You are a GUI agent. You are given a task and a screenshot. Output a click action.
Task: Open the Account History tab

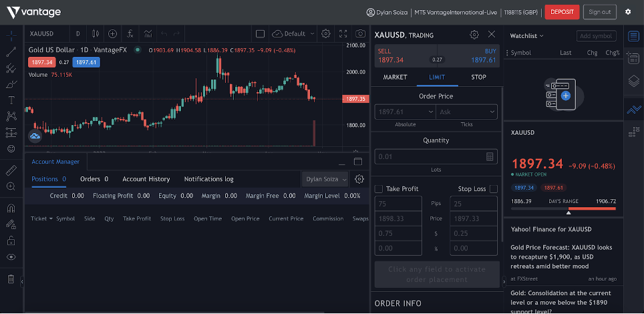point(146,179)
